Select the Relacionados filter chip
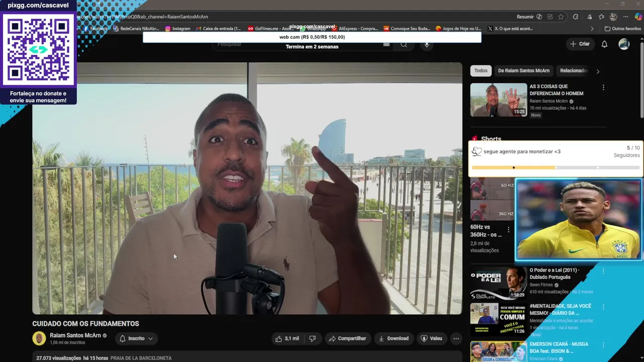The width and height of the screenshot is (644, 362). point(574,70)
